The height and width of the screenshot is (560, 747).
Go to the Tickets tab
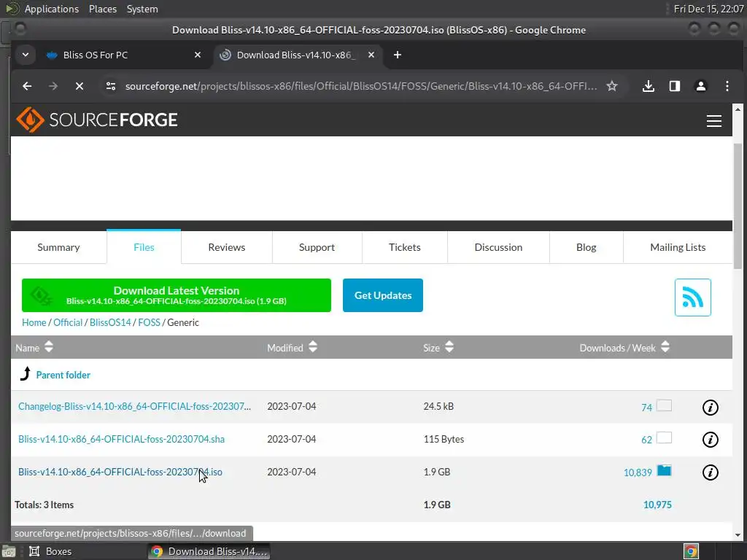(404, 247)
